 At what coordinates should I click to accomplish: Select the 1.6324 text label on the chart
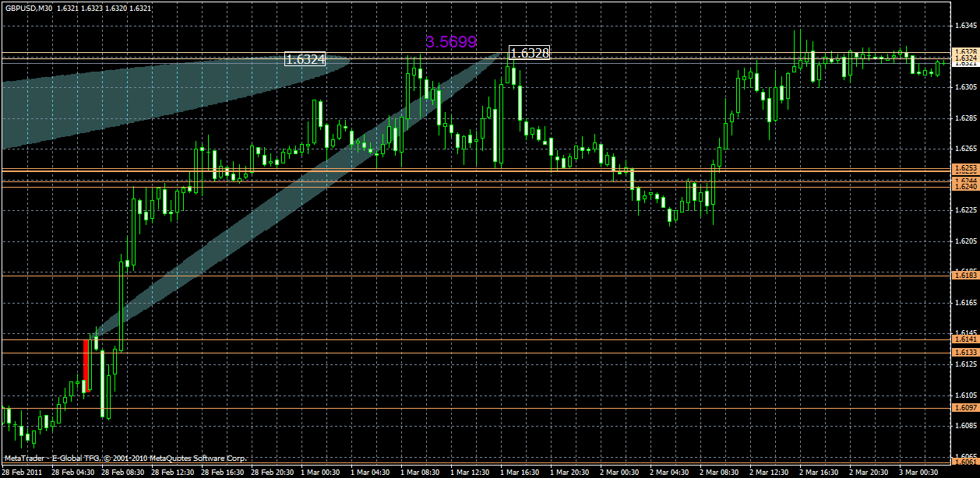[305, 58]
